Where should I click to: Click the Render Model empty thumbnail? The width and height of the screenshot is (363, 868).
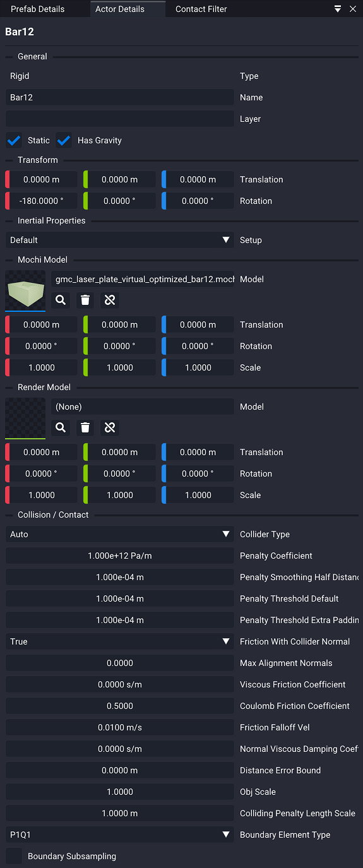25,418
